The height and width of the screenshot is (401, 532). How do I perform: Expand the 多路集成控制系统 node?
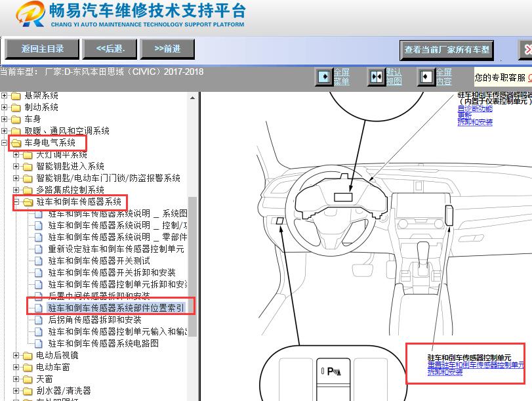16,190
